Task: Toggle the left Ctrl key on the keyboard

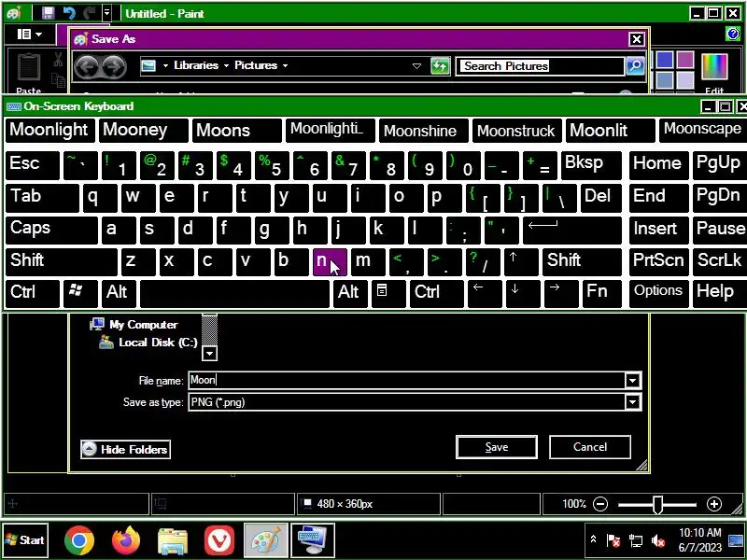Action: coord(33,293)
